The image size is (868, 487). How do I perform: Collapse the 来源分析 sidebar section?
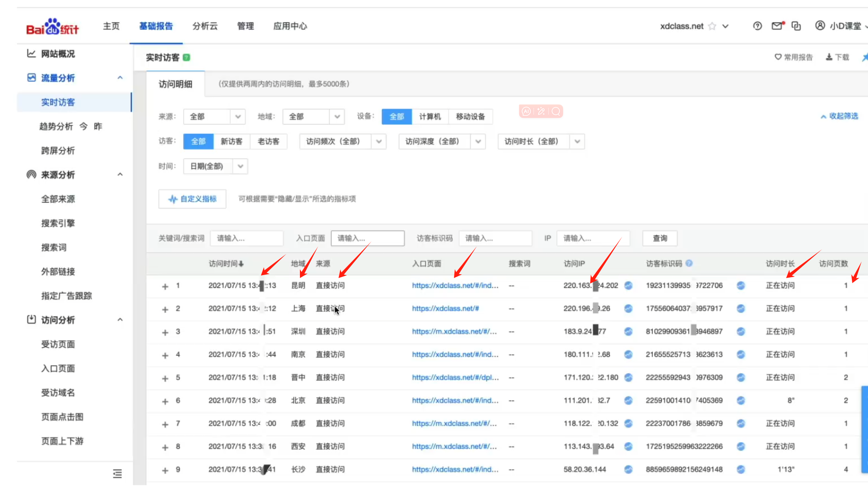pos(120,175)
